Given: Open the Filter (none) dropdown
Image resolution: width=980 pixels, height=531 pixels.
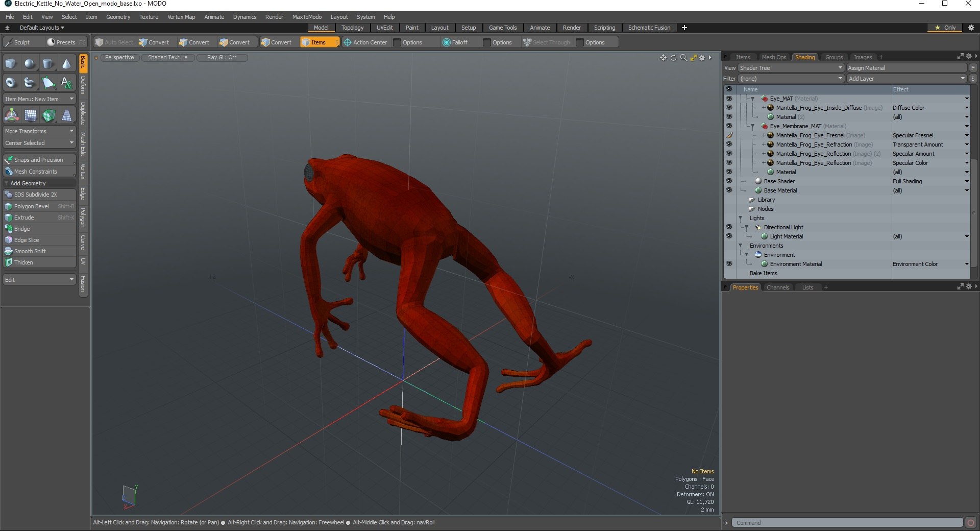Looking at the screenshot, I should [791, 79].
